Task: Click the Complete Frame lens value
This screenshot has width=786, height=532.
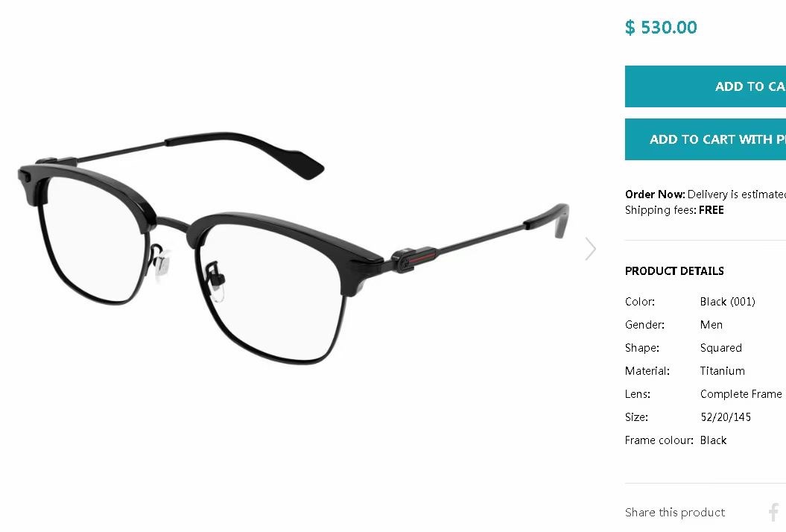Action: [x=741, y=394]
